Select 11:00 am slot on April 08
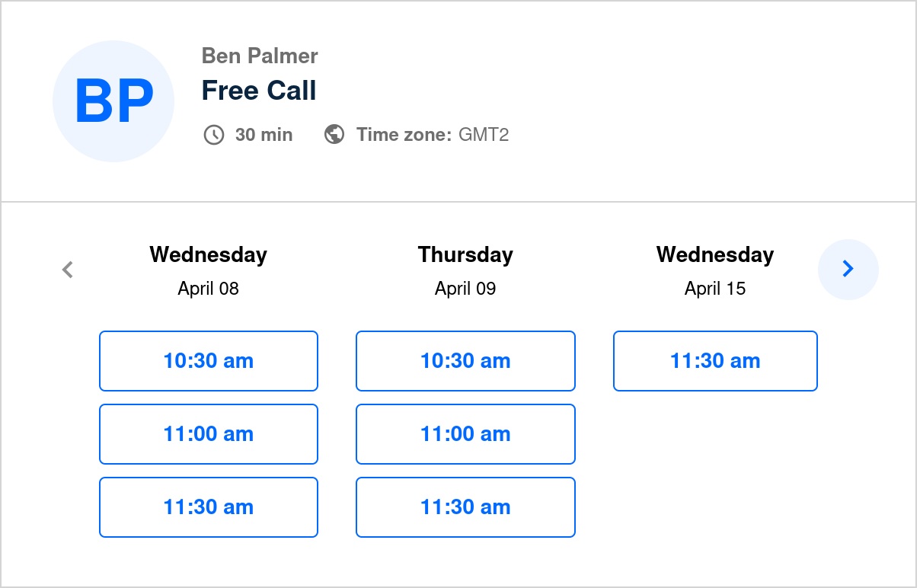Image resolution: width=920 pixels, height=588 pixels. coord(209,434)
